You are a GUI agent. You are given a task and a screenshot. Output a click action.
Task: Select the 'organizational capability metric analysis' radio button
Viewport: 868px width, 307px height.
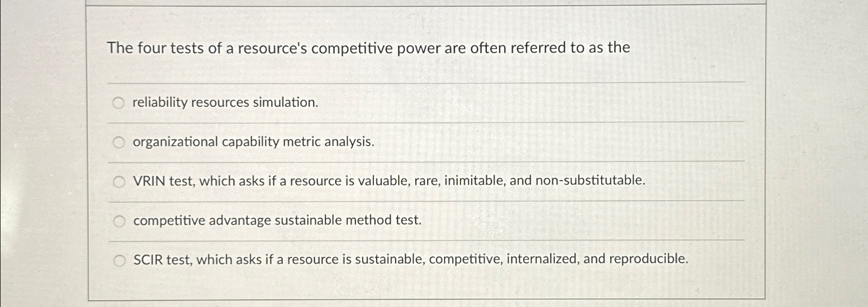(119, 141)
